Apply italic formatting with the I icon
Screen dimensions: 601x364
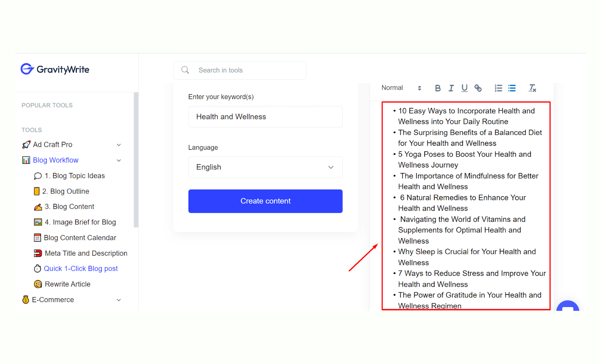click(x=451, y=88)
